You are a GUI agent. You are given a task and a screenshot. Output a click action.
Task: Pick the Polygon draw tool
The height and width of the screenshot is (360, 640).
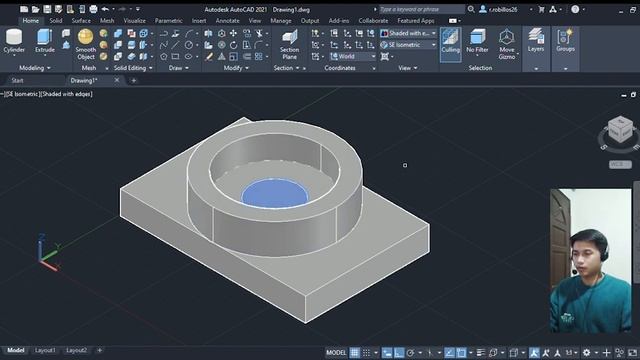pos(164,56)
